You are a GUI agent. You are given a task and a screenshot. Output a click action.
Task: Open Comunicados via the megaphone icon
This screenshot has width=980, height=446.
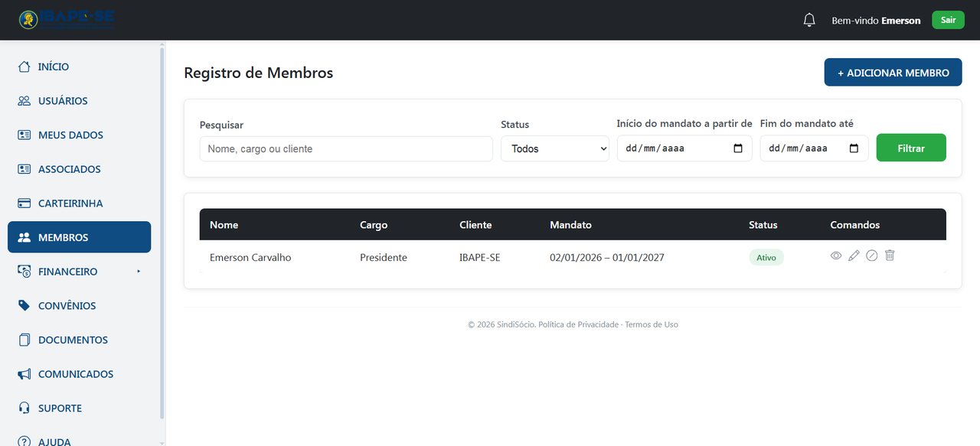[x=24, y=374]
